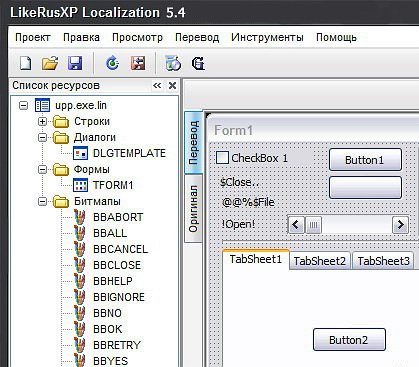
Task: Select the BBCANCEL bitmap resource
Action: tap(121, 249)
